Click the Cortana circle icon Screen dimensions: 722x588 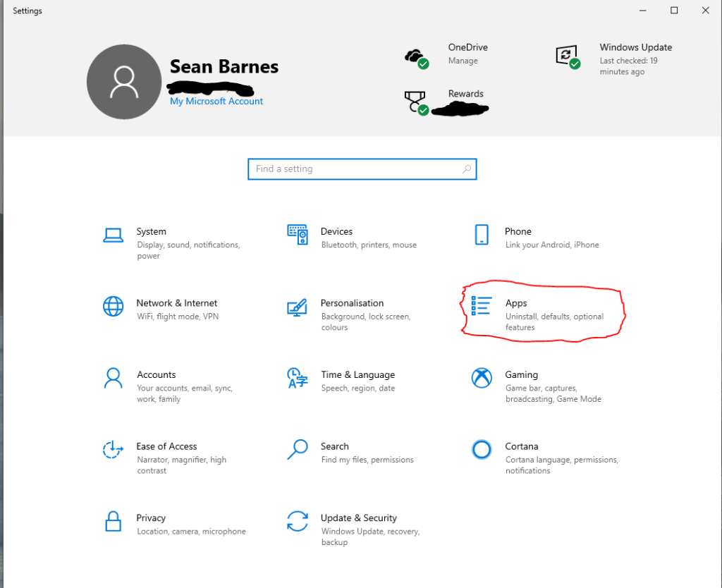482,449
